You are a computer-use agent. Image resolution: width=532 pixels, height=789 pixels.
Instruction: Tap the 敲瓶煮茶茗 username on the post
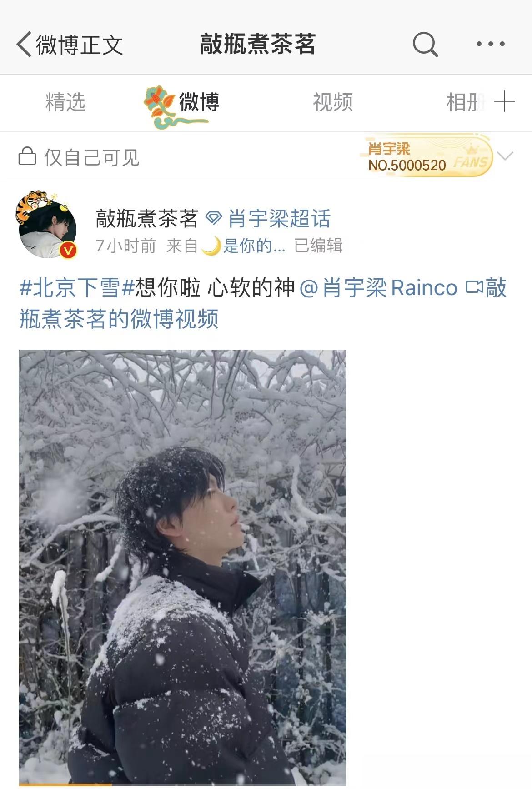click(x=146, y=218)
